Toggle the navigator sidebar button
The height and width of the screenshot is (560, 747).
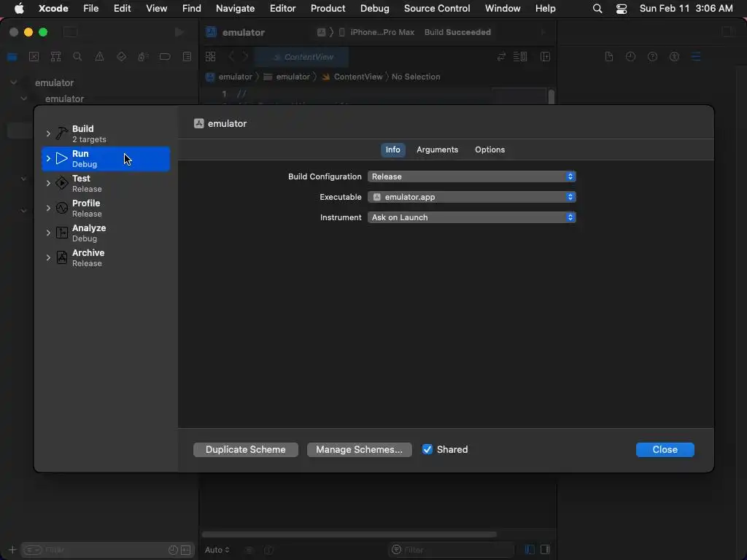point(70,32)
